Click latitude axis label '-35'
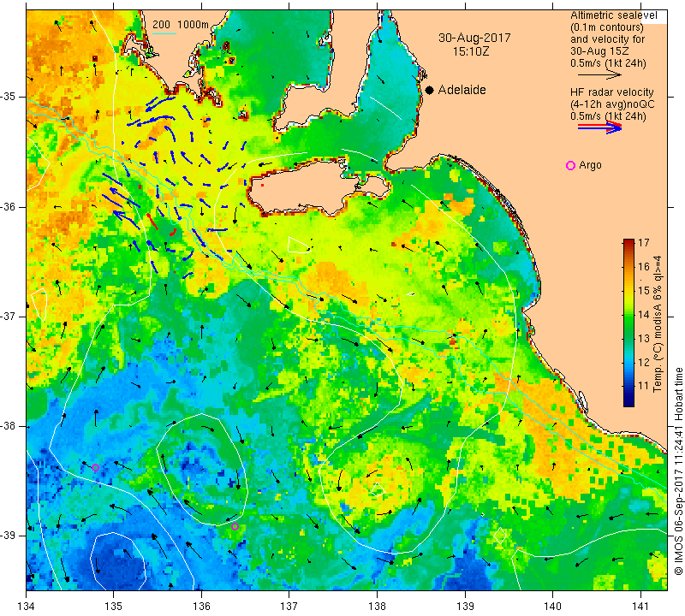This screenshot has height=616, width=685. (9, 97)
